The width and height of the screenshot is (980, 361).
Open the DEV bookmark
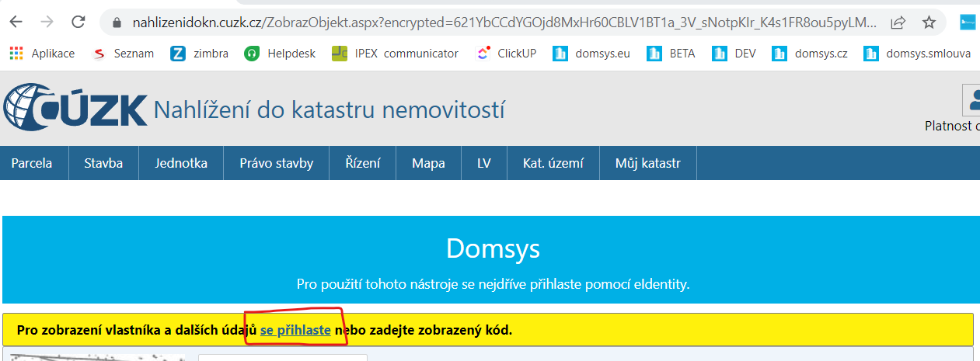tap(734, 54)
